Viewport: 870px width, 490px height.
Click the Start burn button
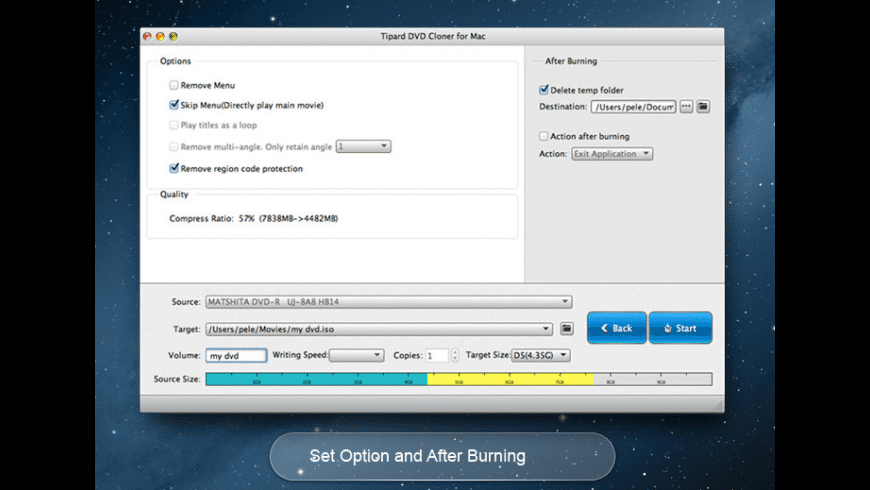click(x=680, y=328)
